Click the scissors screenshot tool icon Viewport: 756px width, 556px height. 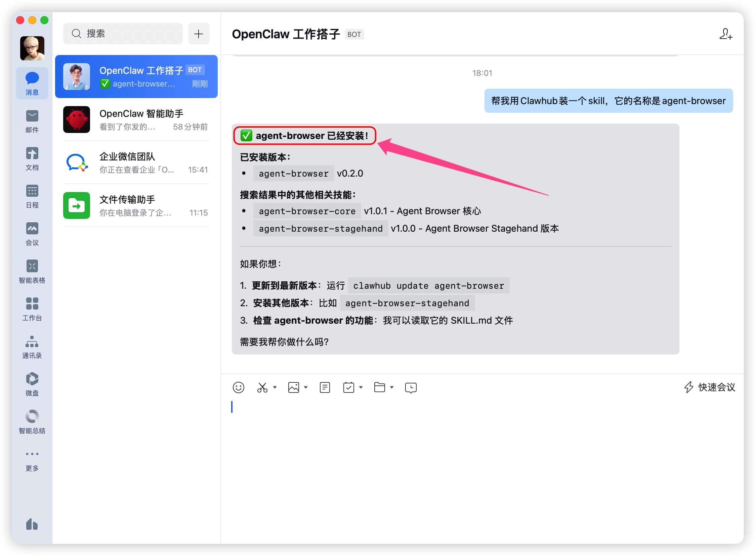pos(262,387)
